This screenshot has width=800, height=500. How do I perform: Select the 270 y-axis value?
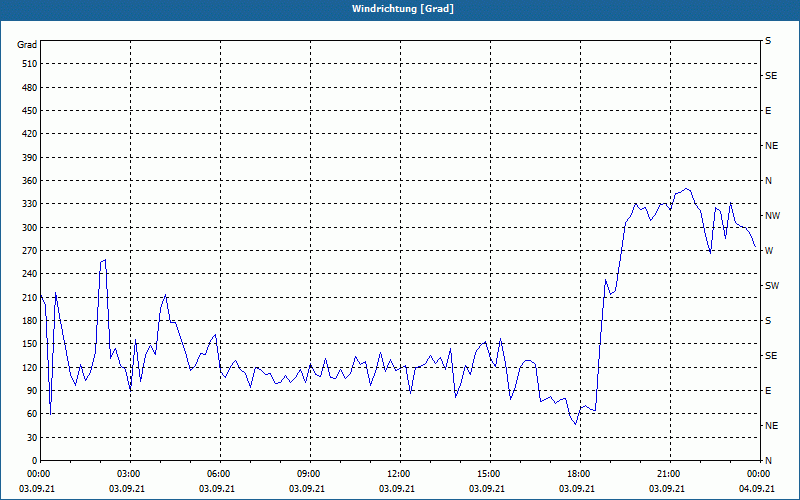30,251
